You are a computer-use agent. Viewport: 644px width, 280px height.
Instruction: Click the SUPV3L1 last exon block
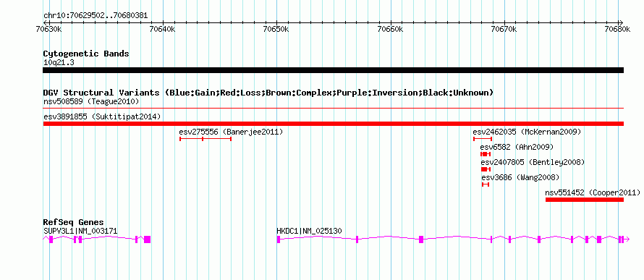pyautogui.click(x=148, y=239)
